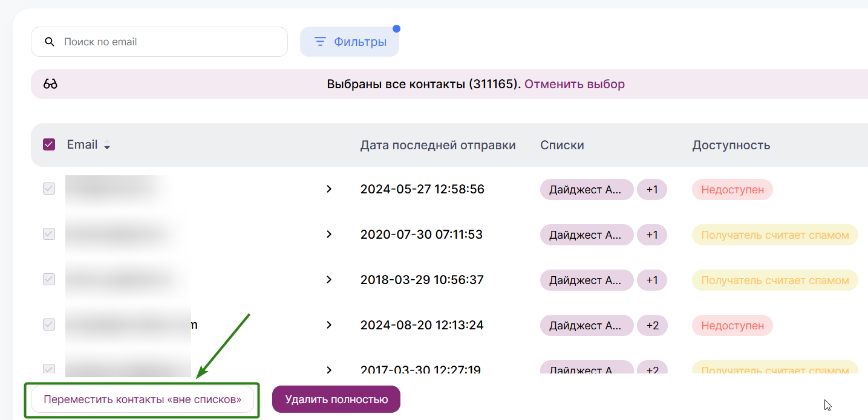Click 'Переместить контакты «вне списков»' button
868x420 pixels.
coord(143,399)
